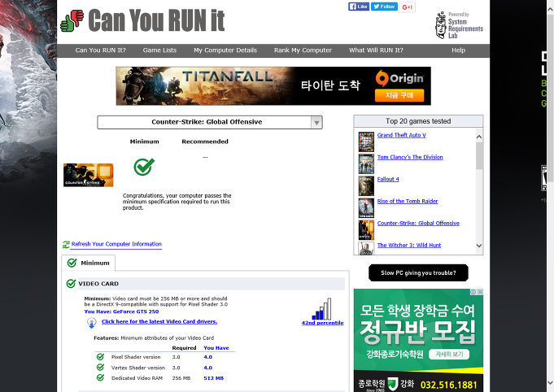Click the Rise of the Tomb Raider thumbnail
The height and width of the screenshot is (392, 554).
click(366, 207)
